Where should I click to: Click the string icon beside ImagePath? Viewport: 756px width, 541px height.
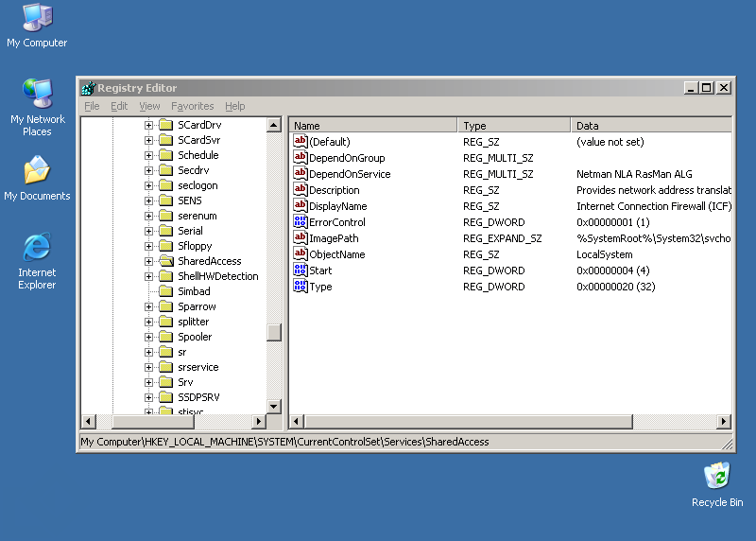[300, 238]
